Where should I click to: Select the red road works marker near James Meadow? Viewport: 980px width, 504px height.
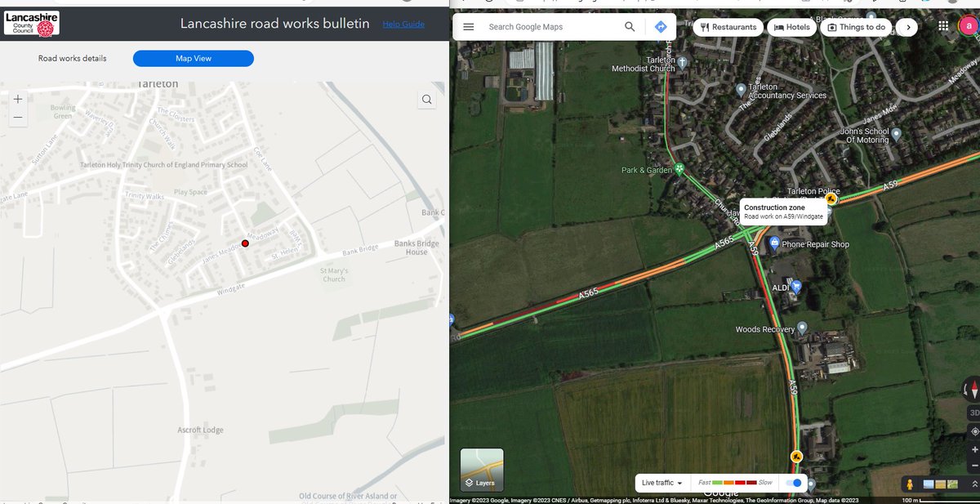coord(245,243)
